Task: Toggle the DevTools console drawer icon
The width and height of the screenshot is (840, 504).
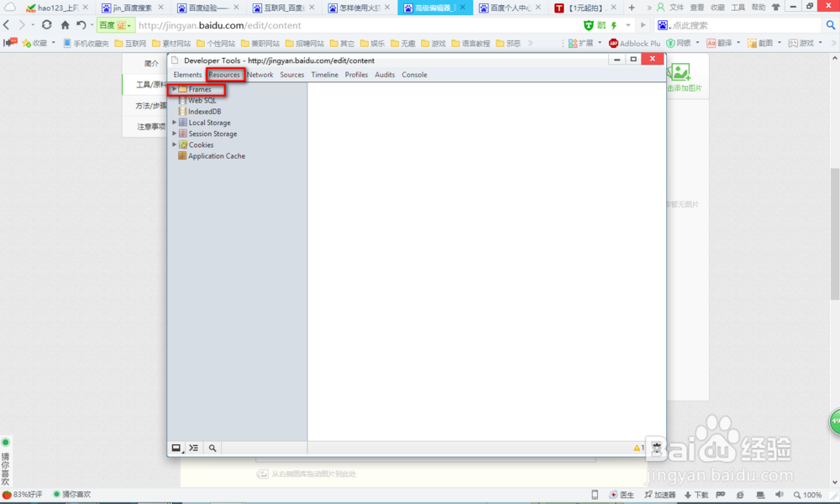Action: point(193,448)
